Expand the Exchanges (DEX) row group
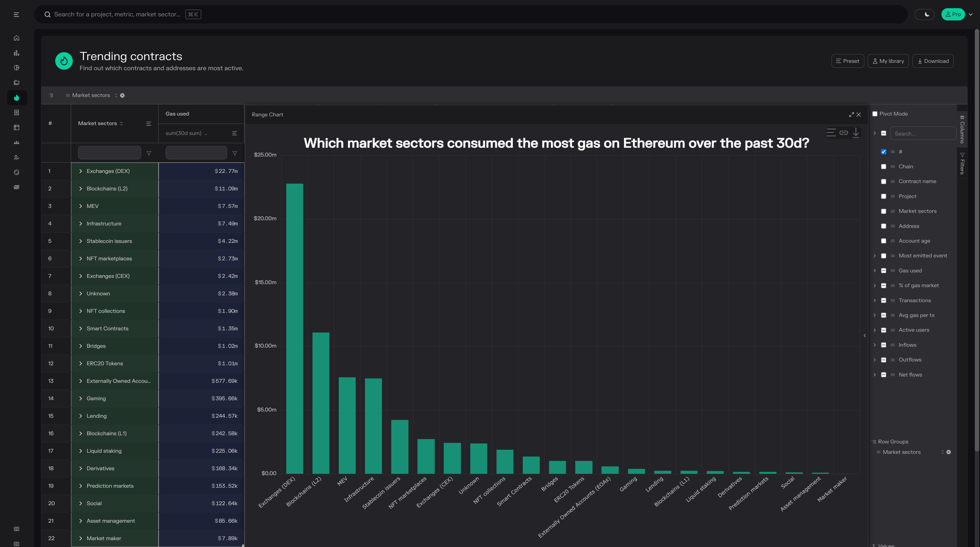 pos(81,171)
